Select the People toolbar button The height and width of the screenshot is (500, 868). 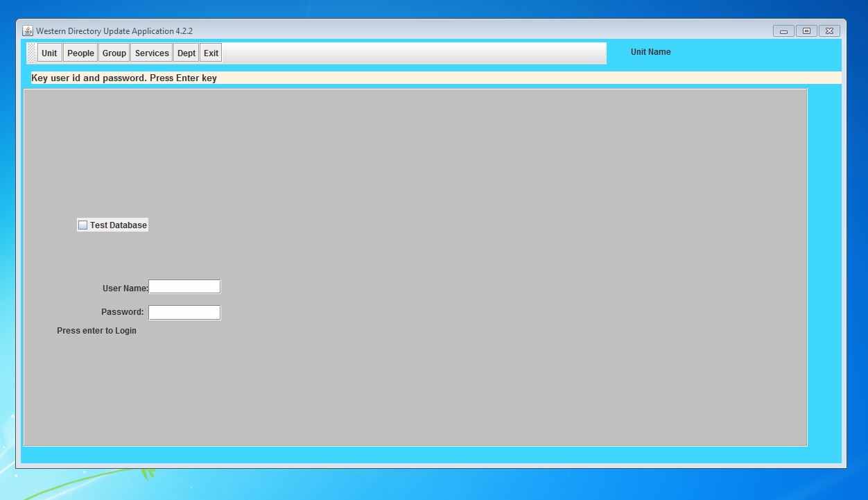80,53
